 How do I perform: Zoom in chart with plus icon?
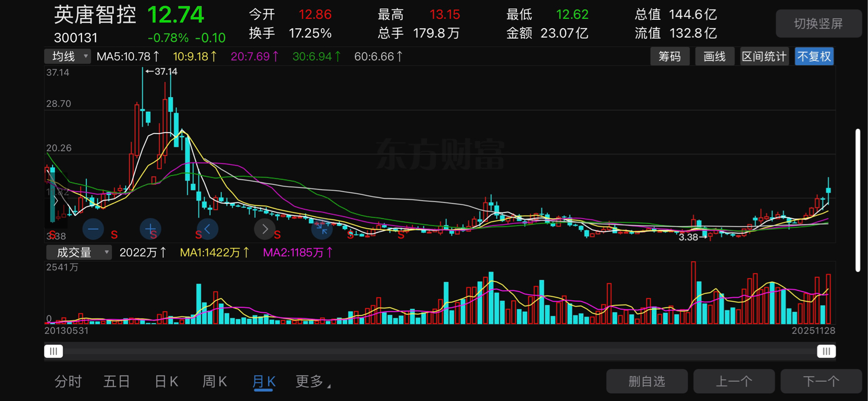[x=150, y=229]
